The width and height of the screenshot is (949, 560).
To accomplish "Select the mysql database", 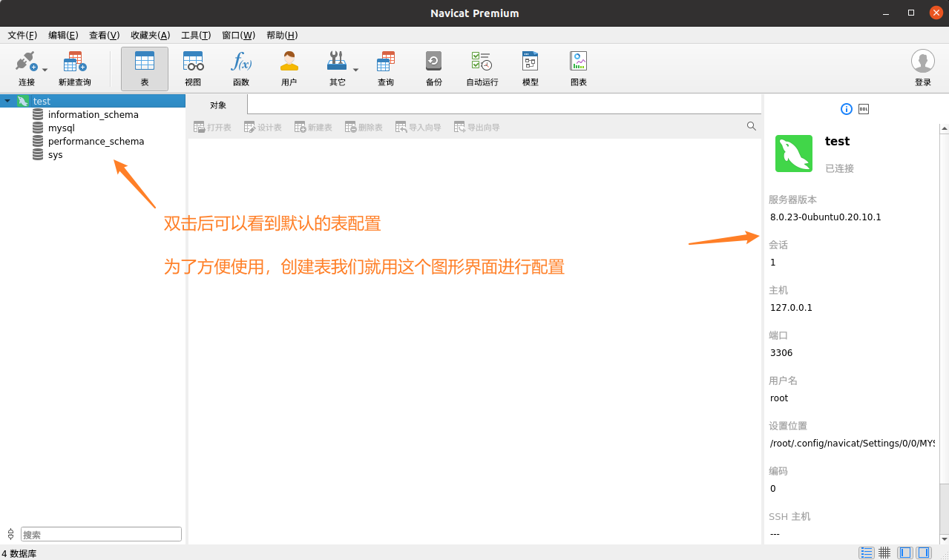I will tap(62, 128).
